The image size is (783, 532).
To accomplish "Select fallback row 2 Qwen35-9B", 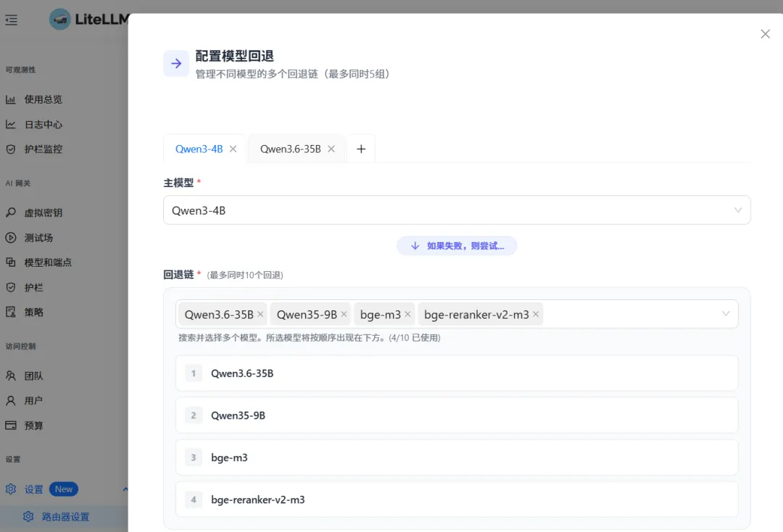I will coord(457,415).
